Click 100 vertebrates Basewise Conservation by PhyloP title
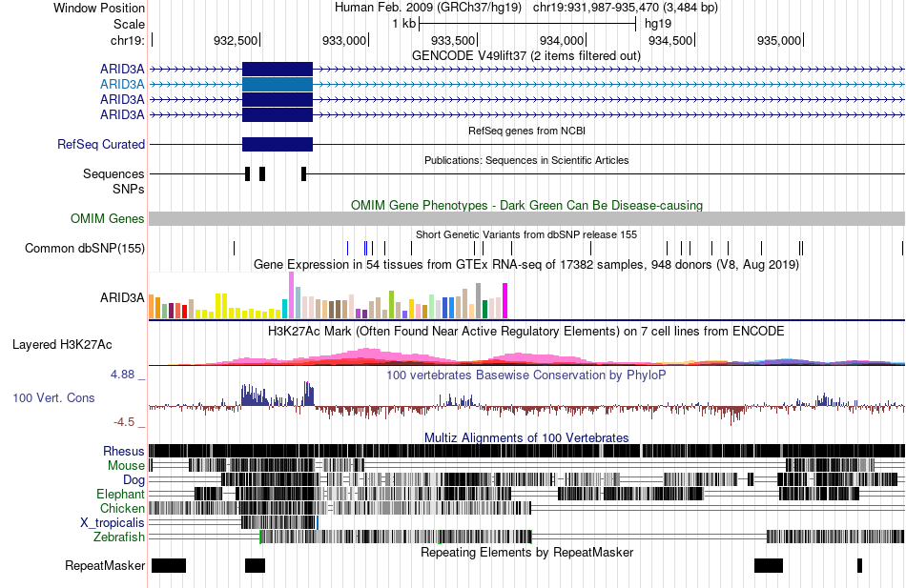This screenshot has width=906, height=588. click(x=526, y=375)
